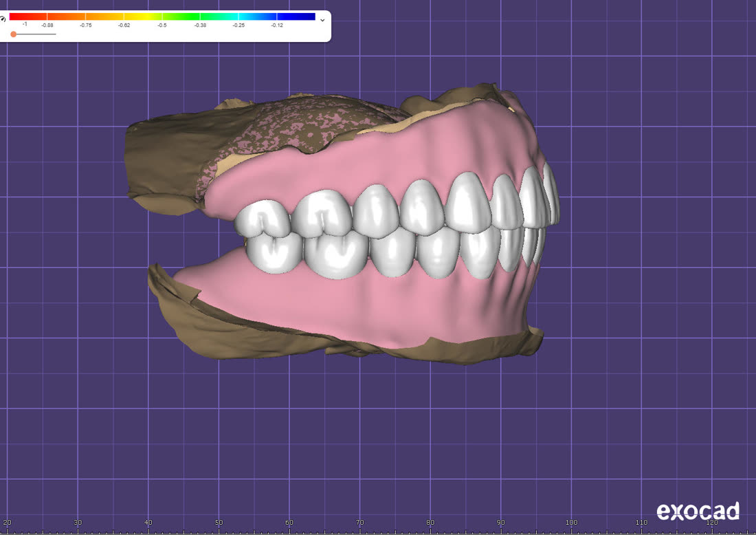Adjust the orange slider under the color scale
Viewport: 756px width, 535px height.
(14, 34)
